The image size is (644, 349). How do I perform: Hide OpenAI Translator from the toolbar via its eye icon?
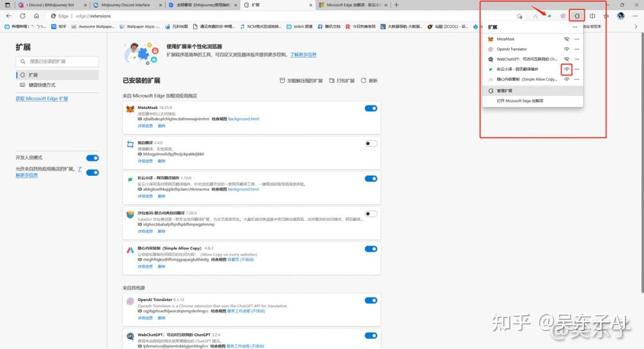[x=566, y=49]
